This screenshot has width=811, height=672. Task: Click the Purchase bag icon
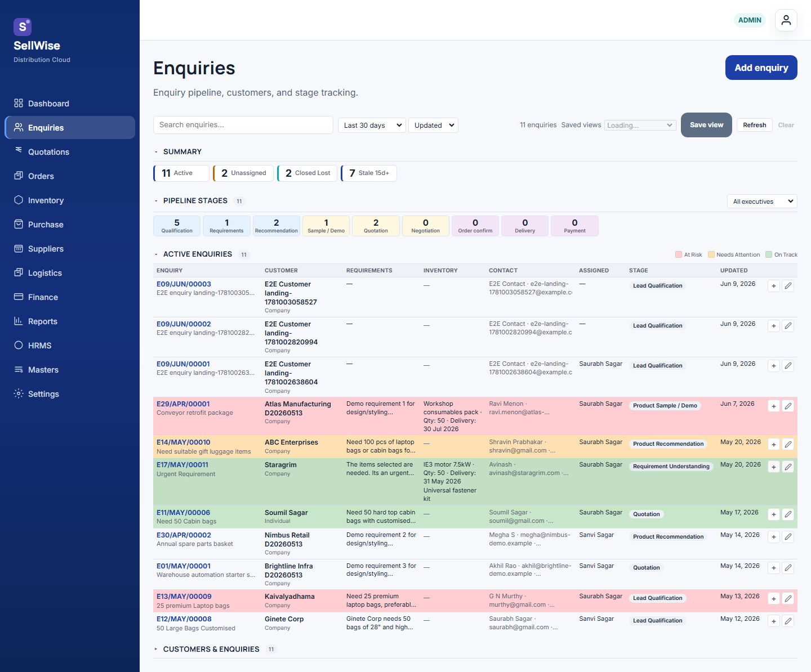pyautogui.click(x=19, y=224)
